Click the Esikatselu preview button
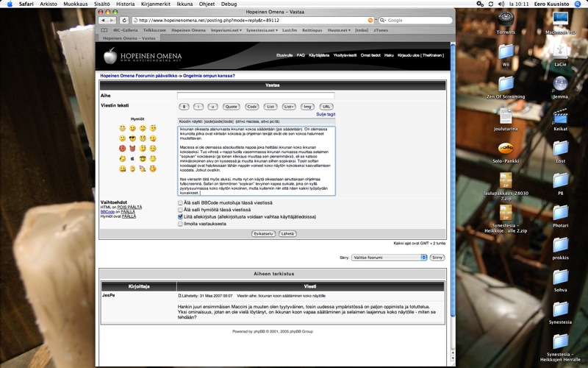588x368 pixels. [x=263, y=233]
